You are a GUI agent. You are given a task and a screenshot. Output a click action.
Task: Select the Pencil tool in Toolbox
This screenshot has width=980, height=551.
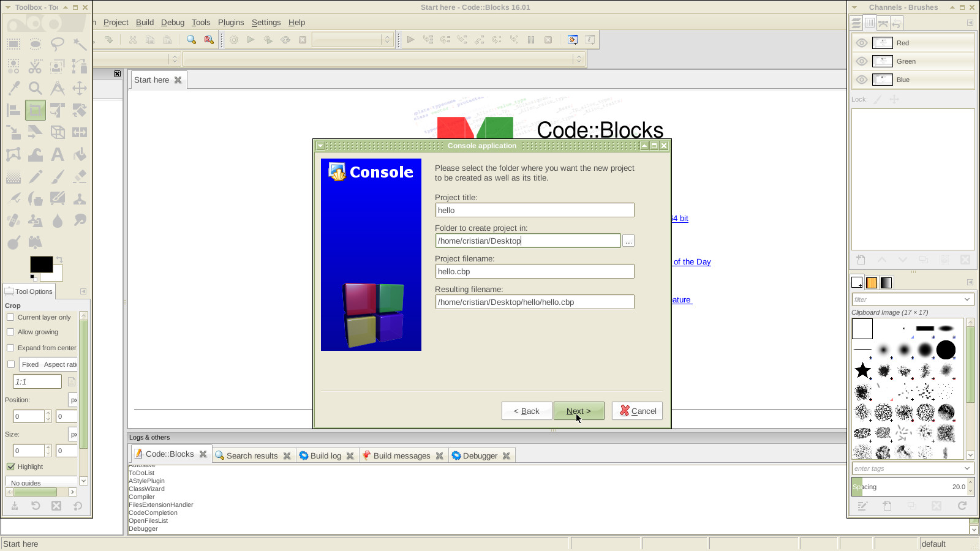click(36, 176)
